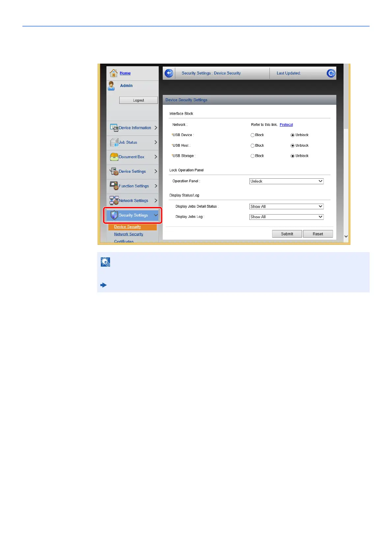Click the Submit button
Viewport: 392px width, 555px height.
point(287,234)
